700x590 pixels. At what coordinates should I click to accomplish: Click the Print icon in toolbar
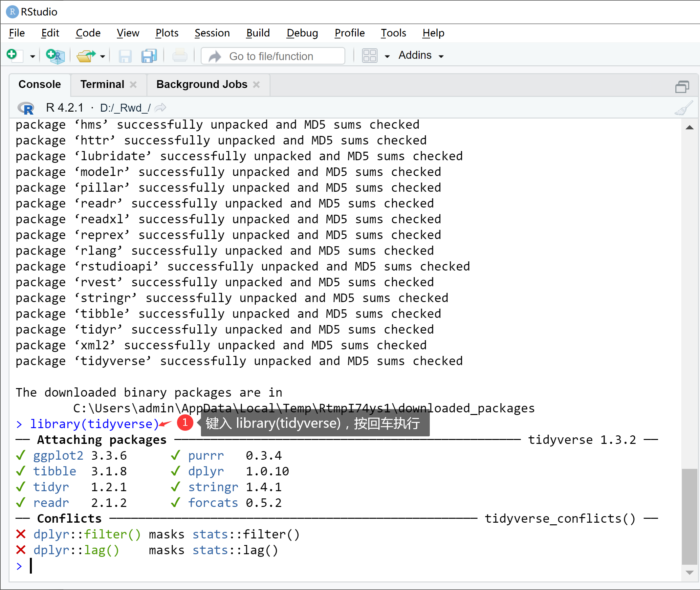click(180, 55)
